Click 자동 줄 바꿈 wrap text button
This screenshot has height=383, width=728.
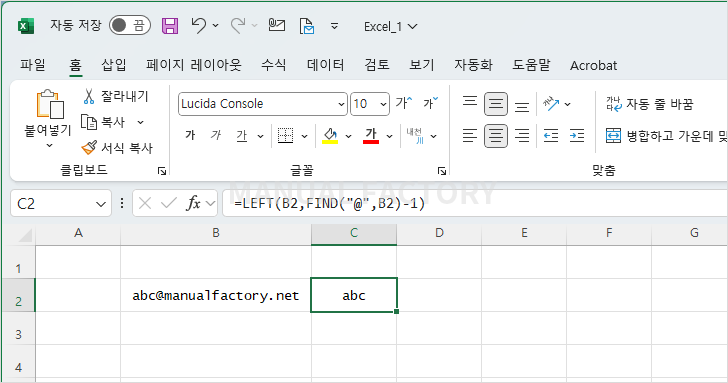pyautogui.click(x=649, y=104)
